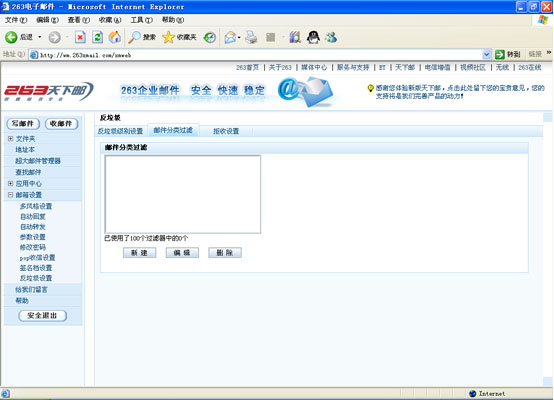
Task: Open the Search magnifier icon in the toolbar
Action: pos(135,37)
